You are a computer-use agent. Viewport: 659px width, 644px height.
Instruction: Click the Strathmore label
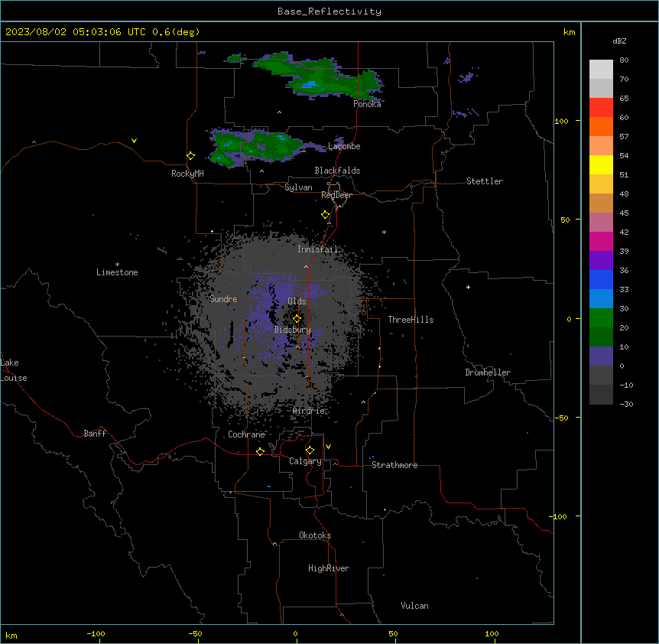(x=394, y=465)
